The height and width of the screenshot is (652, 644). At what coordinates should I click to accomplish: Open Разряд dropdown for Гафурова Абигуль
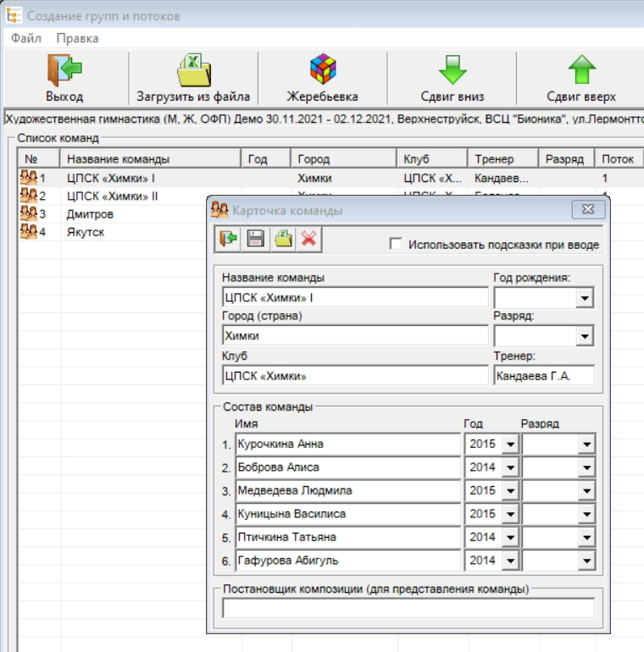tap(586, 561)
